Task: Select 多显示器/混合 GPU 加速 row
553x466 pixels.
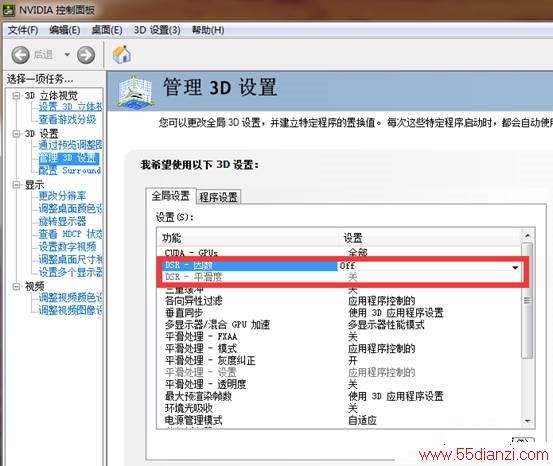Action: tap(340, 325)
